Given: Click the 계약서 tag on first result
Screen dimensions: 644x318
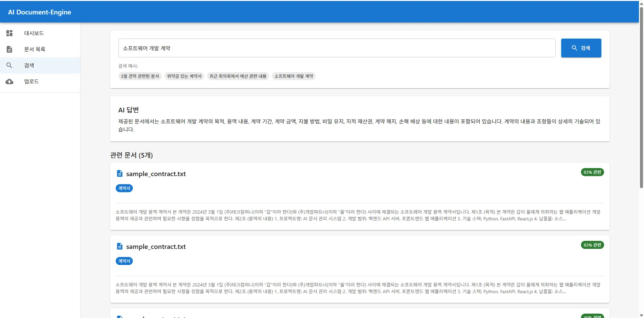Looking at the screenshot, I should click(124, 188).
